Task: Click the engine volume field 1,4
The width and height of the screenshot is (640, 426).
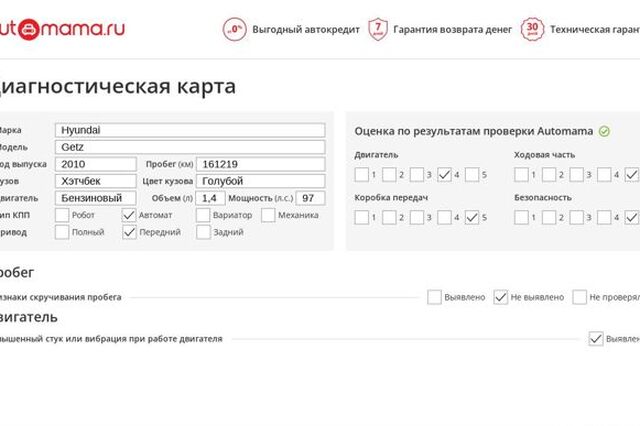Action: [x=210, y=198]
